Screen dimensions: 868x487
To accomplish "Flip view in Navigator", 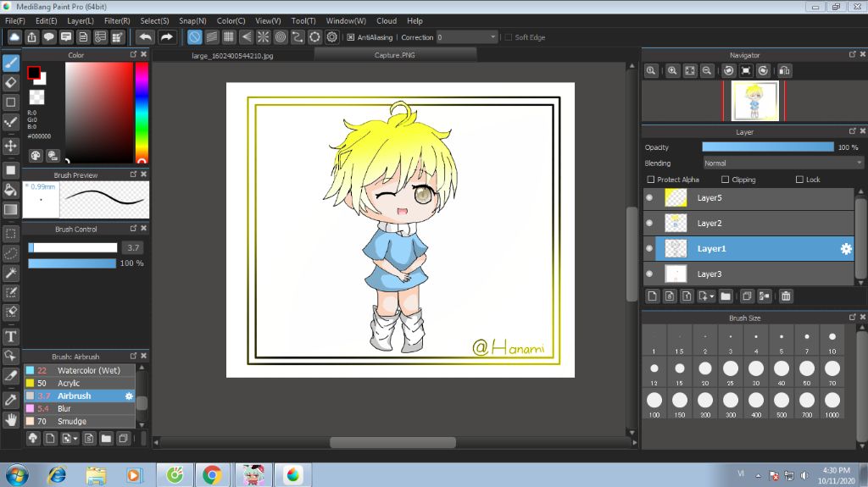I will pos(784,71).
